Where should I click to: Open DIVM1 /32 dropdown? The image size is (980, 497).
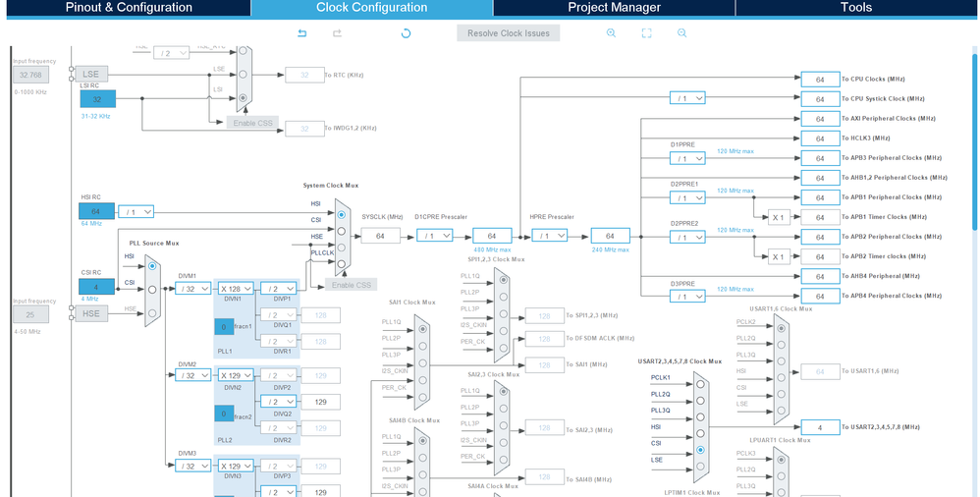point(192,289)
